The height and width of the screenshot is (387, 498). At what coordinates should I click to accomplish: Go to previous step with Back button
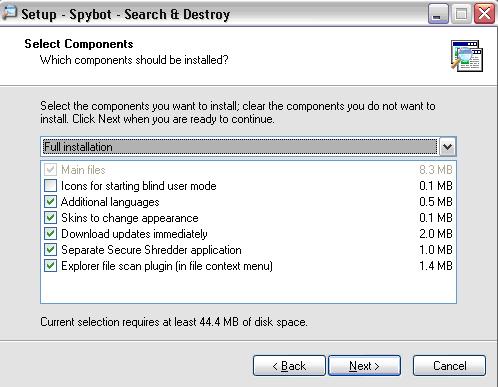pos(289,366)
